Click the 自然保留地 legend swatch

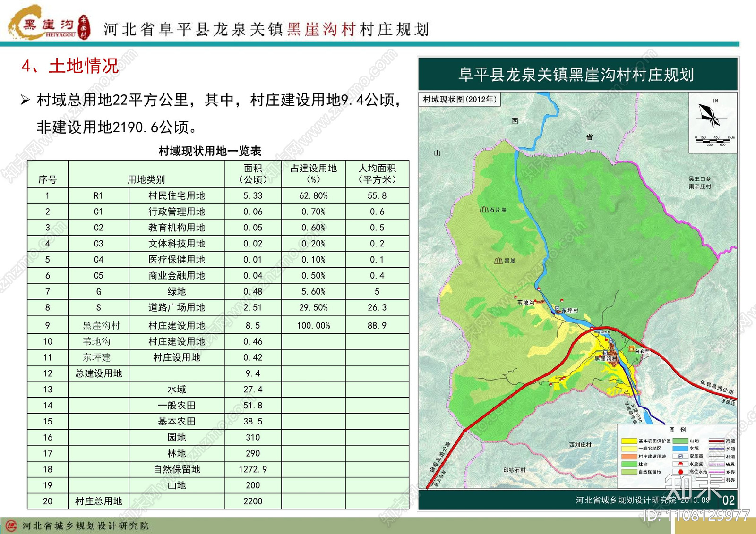(629, 472)
